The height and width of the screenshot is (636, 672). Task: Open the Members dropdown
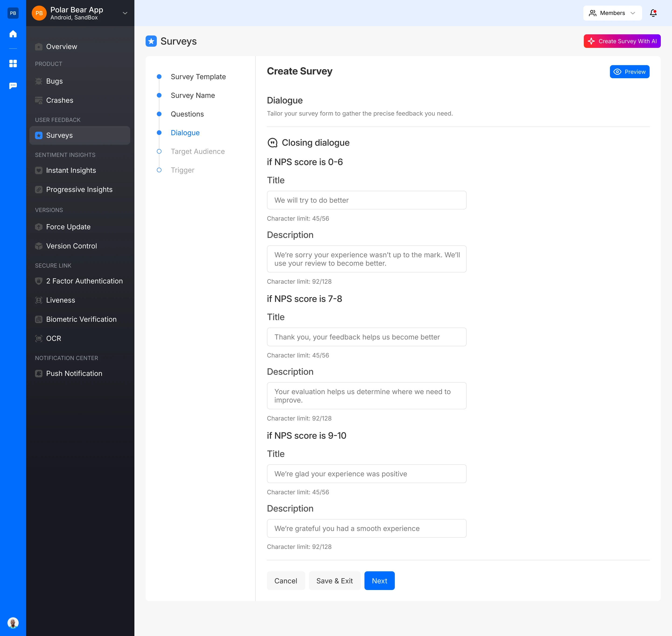612,13
